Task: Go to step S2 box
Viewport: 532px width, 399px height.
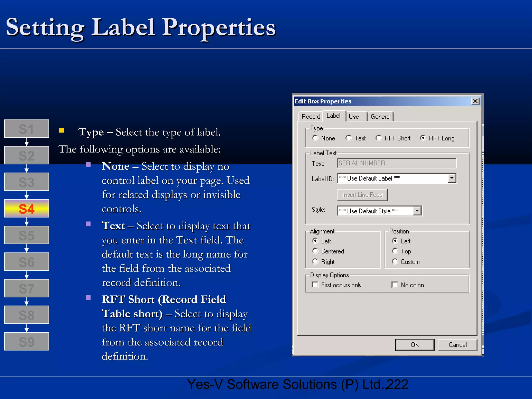Action: tap(26, 155)
